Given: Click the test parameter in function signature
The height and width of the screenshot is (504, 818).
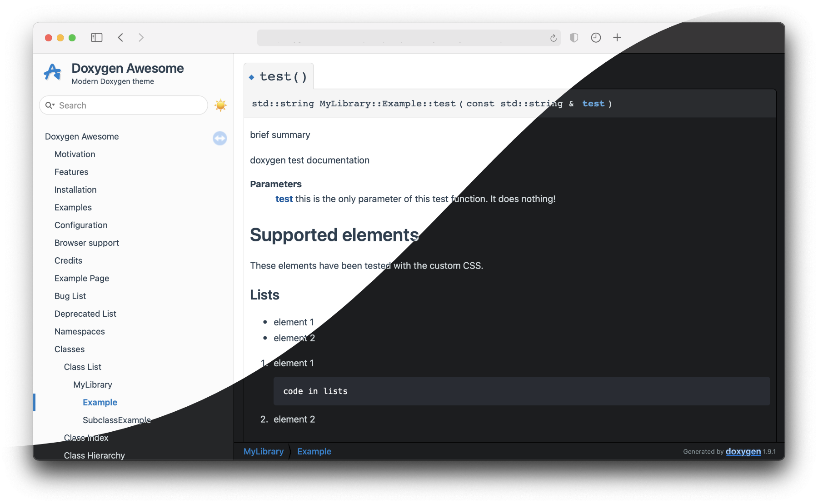Looking at the screenshot, I should tap(593, 104).
